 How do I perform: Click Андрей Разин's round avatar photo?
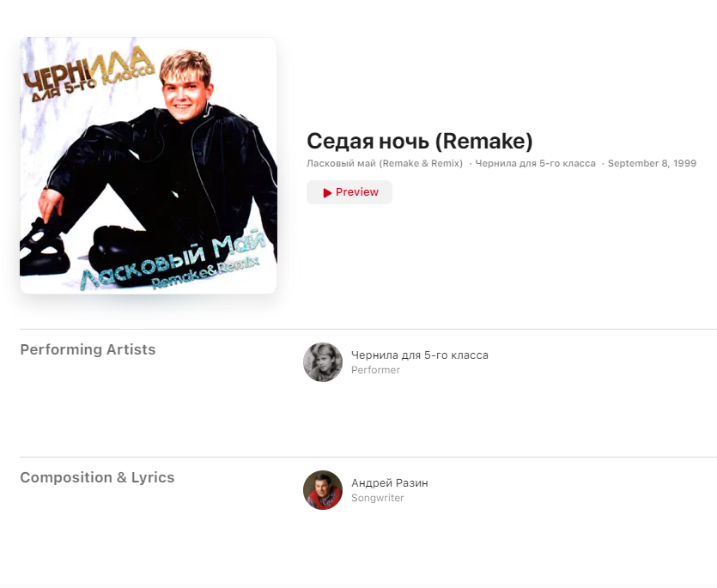click(323, 490)
